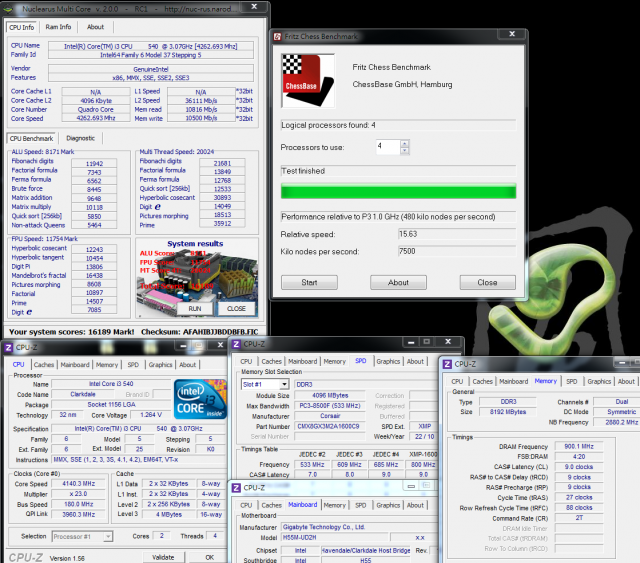
Task: Click the Gigabyte Technology manufacturer field
Action: tap(359, 527)
